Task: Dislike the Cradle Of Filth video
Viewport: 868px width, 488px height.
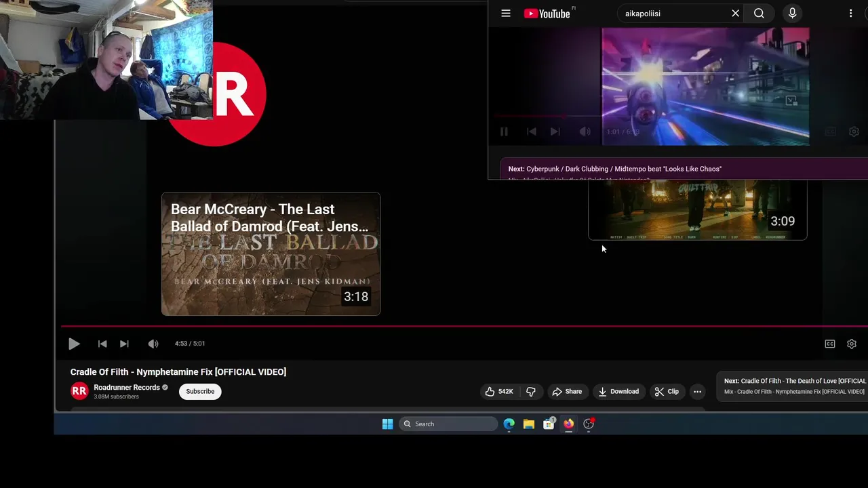Action: tap(530, 391)
